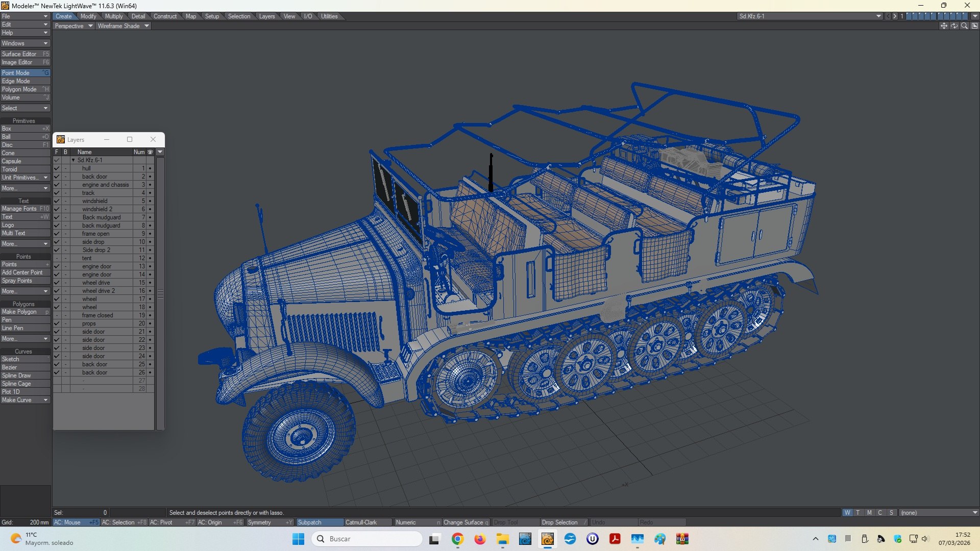The image size is (980, 551).
Task: Collapse the Sd.Kfz.6-1 object tree
Action: (x=73, y=160)
